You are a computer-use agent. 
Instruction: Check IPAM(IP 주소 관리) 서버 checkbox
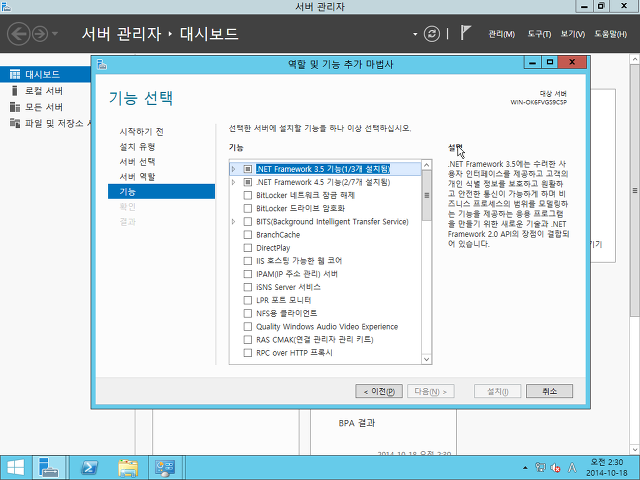click(x=247, y=274)
